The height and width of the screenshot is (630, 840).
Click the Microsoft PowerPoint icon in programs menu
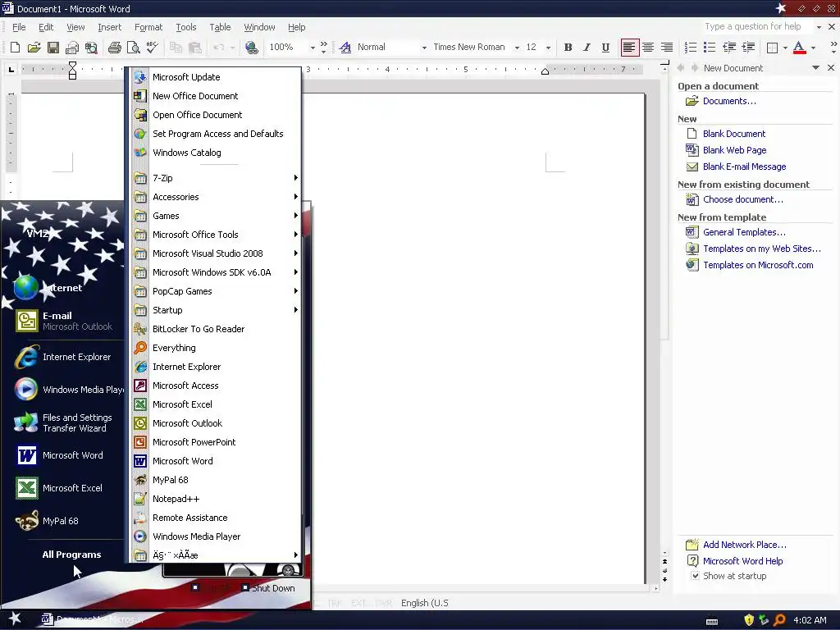[x=140, y=442]
